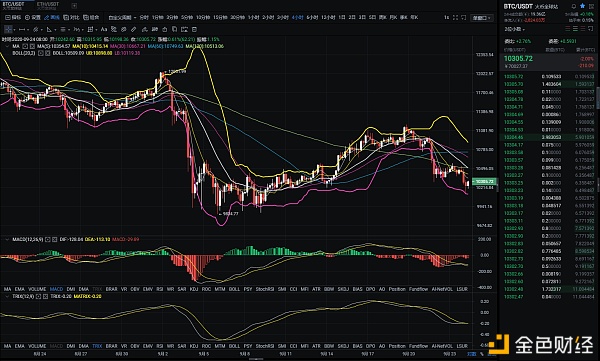
Task: Remove the MACD indicator with X icon
Action: 54,240
